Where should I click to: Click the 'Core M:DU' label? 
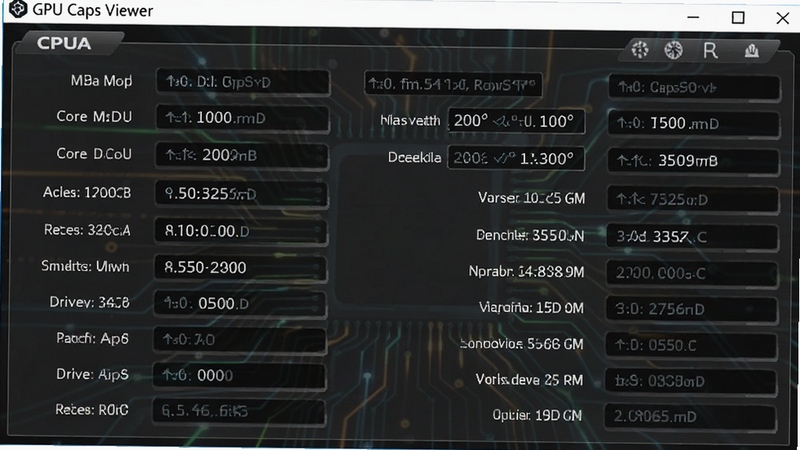pyautogui.click(x=94, y=117)
